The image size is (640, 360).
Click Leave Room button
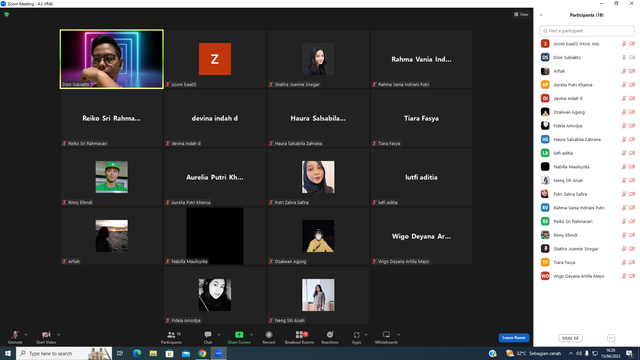[x=513, y=338]
